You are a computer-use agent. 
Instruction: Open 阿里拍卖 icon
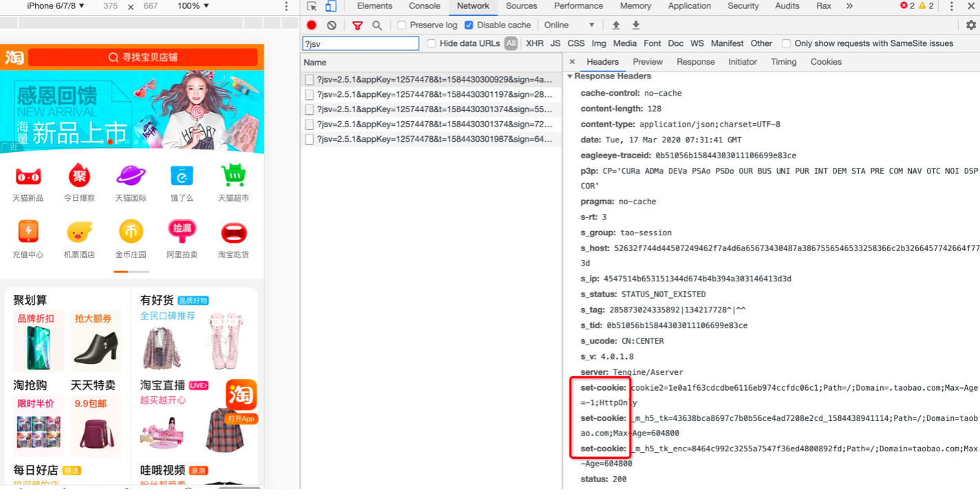tap(182, 232)
